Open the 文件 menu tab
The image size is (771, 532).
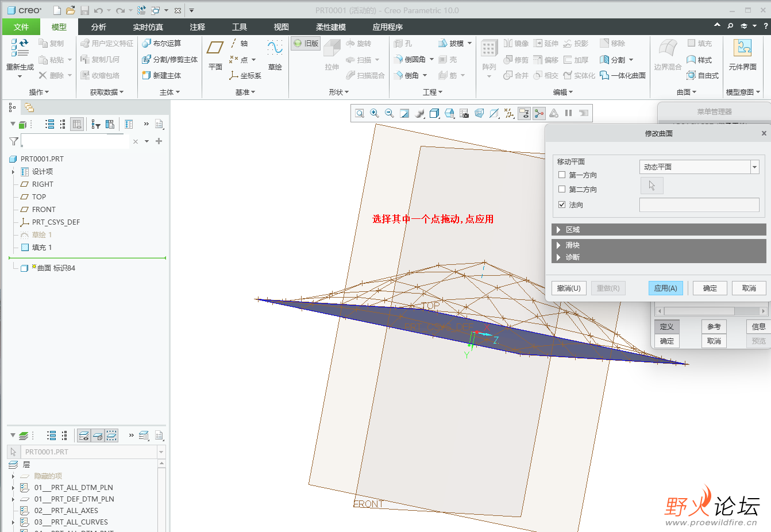point(21,27)
